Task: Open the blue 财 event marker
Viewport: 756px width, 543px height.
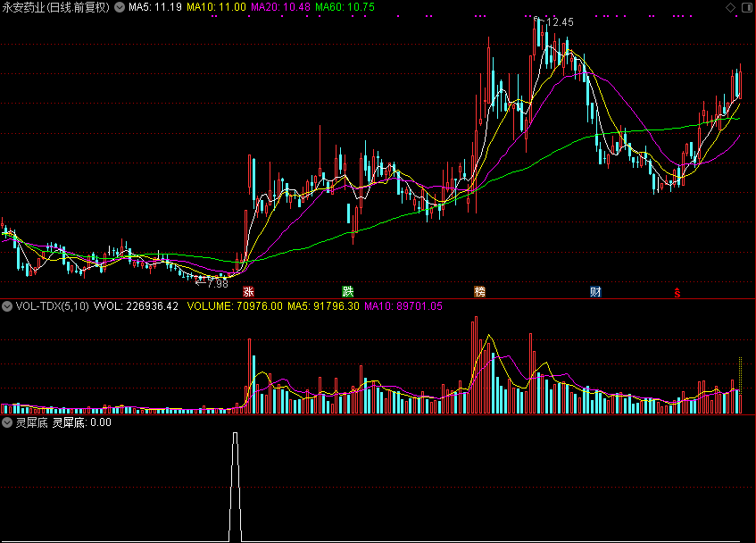Action: (595, 291)
